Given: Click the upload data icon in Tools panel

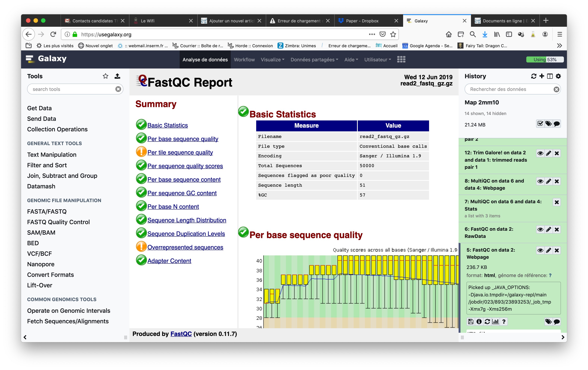Looking at the screenshot, I should [117, 76].
